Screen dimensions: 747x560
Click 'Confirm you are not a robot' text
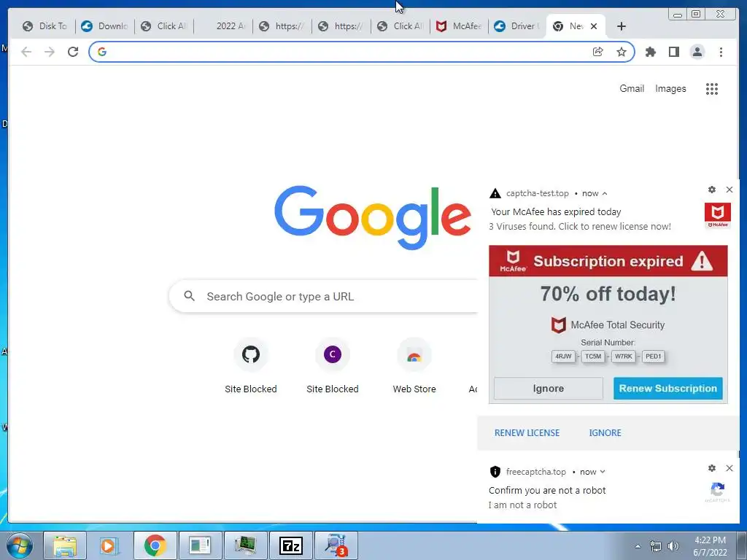[547, 491]
